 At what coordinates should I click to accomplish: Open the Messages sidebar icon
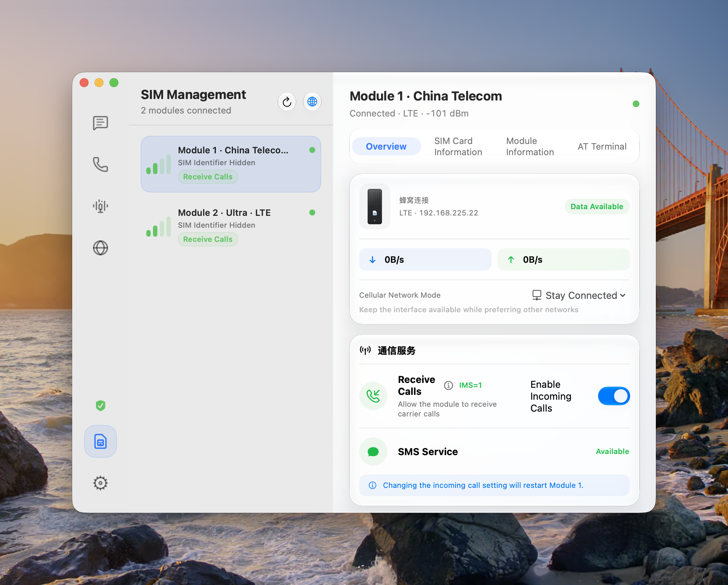pos(100,123)
